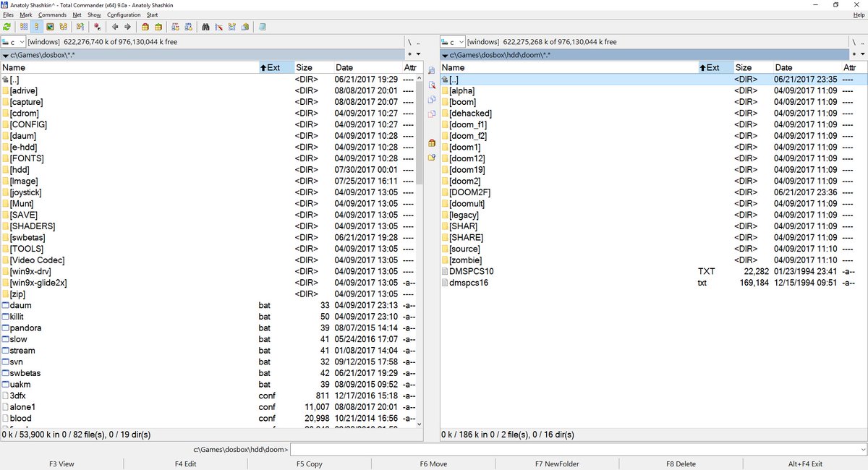Select the pandora bat file
This screenshot has width=868, height=470.
pyautogui.click(x=210, y=328)
